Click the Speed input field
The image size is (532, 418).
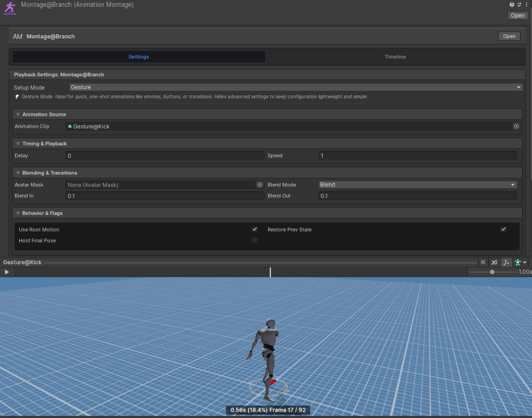(418, 156)
